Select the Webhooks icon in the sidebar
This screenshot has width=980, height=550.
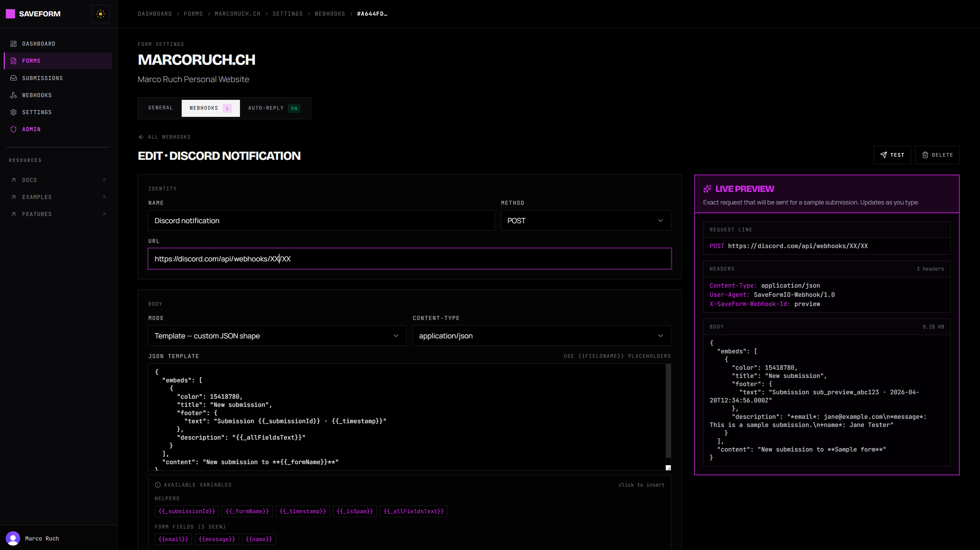coord(14,95)
